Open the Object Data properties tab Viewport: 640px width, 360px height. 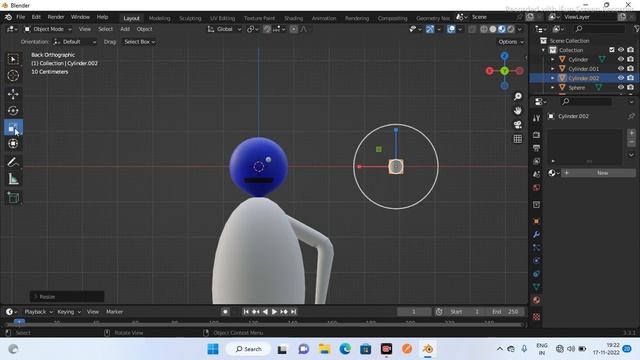tap(536, 287)
